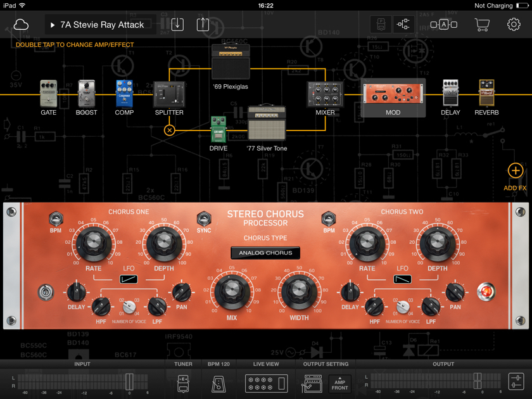Image resolution: width=532 pixels, height=399 pixels.
Task: Remove the lower split path with X
Action: [x=169, y=130]
